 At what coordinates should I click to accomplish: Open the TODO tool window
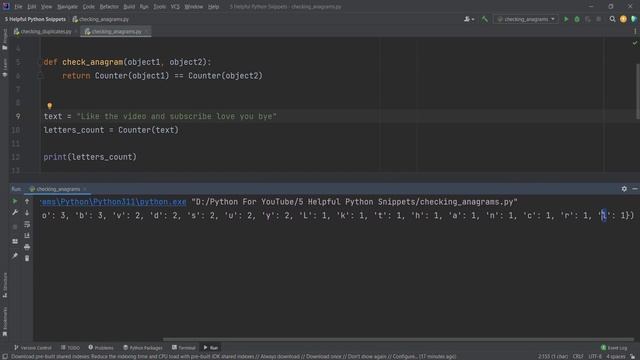70,348
